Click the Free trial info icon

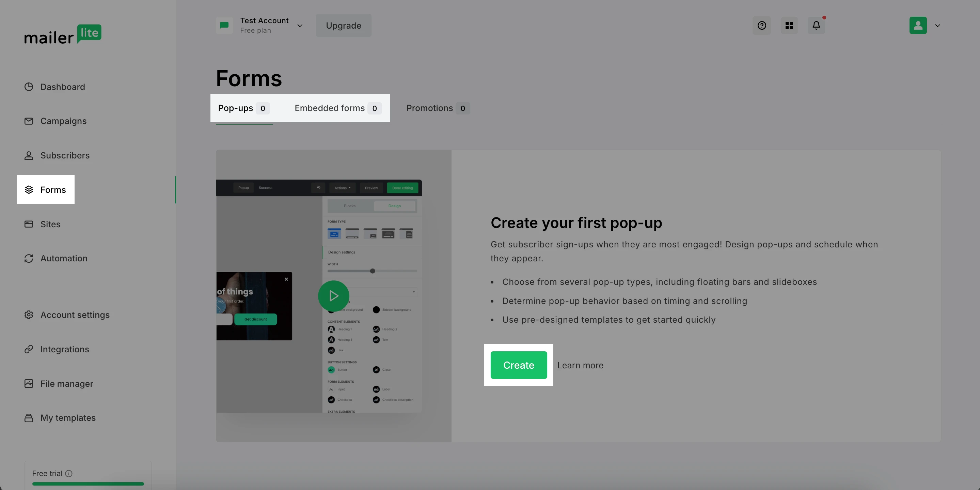coord(68,473)
